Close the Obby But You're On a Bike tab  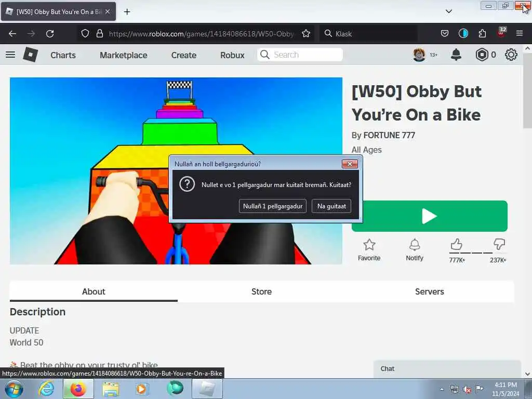coord(108,11)
